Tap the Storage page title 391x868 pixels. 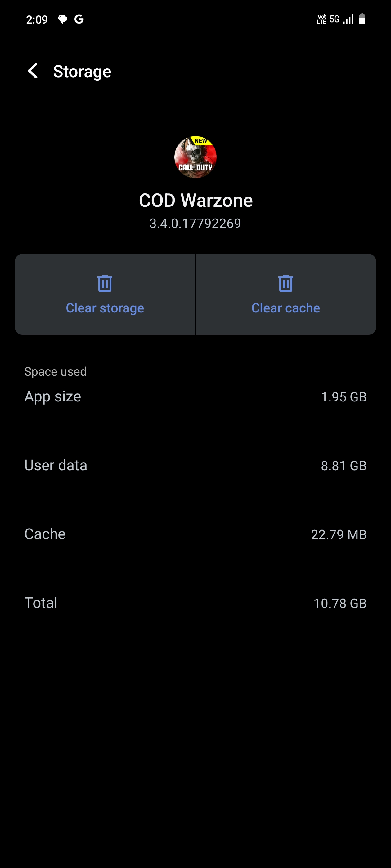point(82,71)
